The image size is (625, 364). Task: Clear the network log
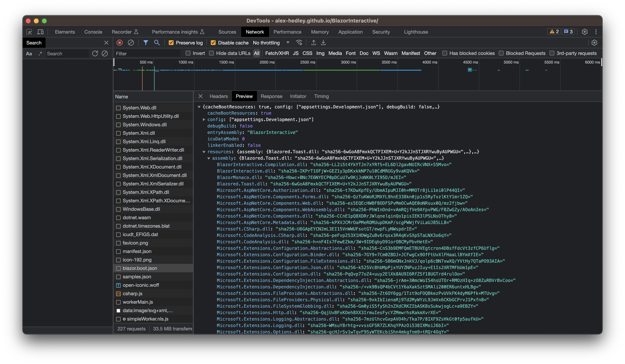click(131, 43)
